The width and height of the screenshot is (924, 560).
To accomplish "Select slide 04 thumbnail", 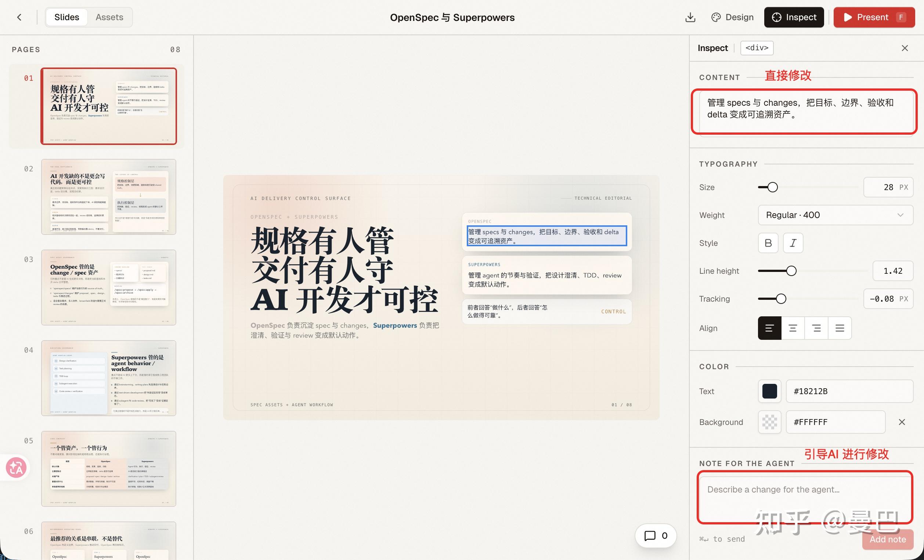I will (x=109, y=378).
